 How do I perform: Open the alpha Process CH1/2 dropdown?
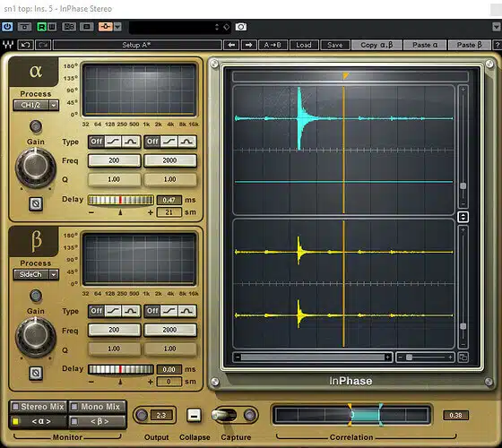click(36, 105)
